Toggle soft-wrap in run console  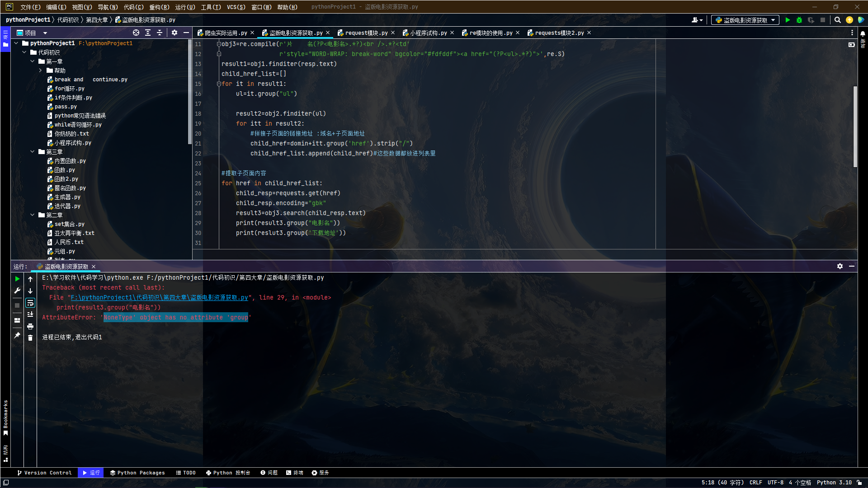(30, 303)
